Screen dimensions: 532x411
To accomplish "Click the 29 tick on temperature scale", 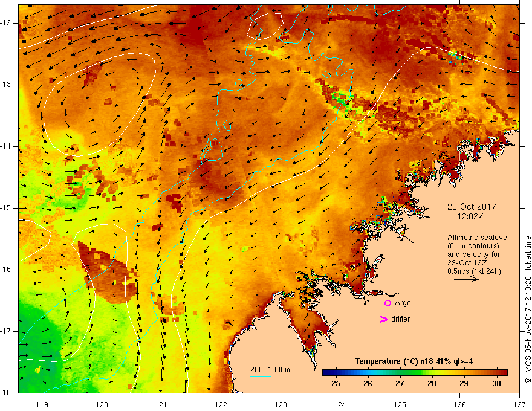I will (464, 384).
